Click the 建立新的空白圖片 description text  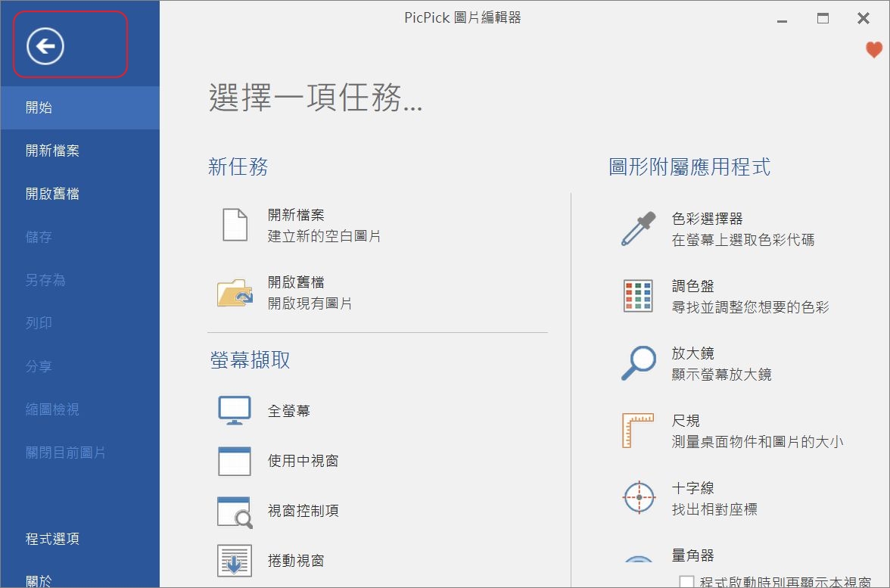324,236
